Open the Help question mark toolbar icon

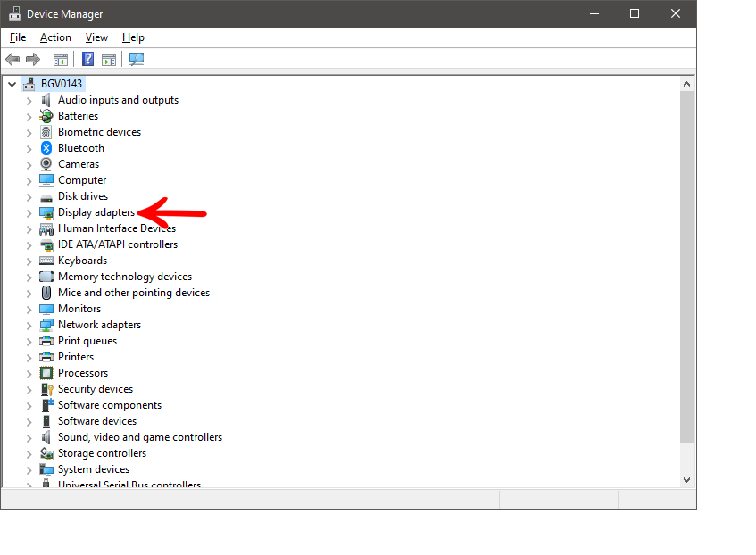point(87,59)
